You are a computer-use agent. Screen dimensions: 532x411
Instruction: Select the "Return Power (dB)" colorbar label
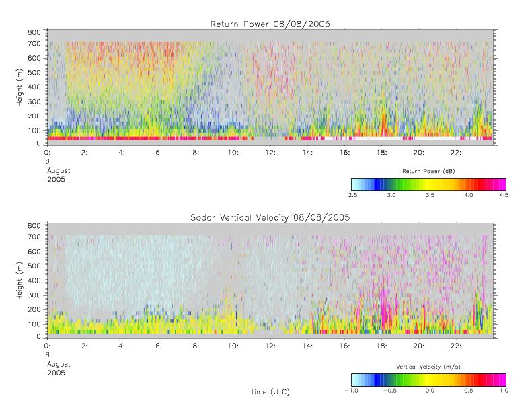428,171
